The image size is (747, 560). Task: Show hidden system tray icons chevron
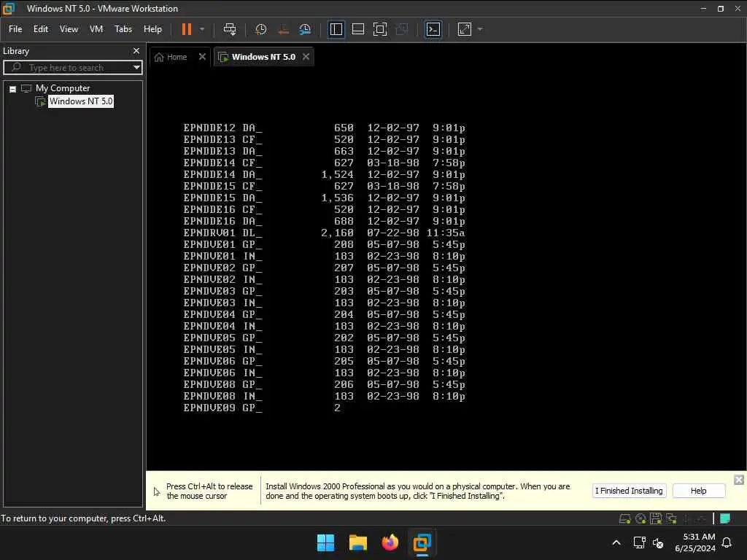(x=616, y=542)
